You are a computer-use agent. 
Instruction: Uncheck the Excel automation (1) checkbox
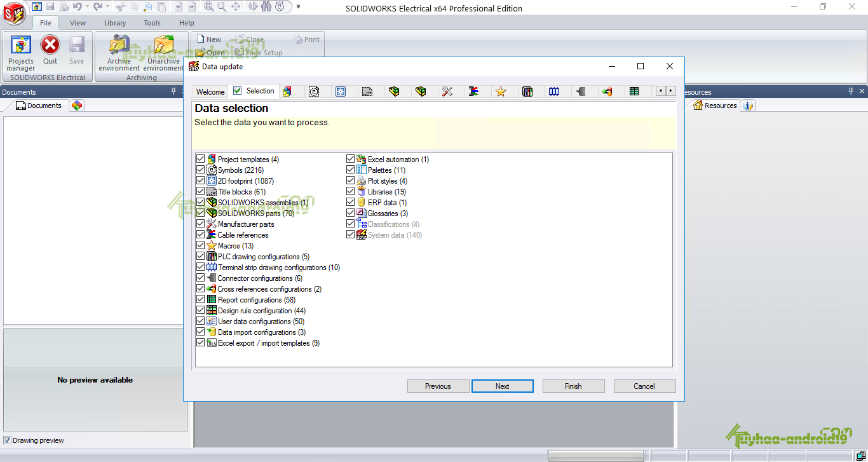[351, 159]
